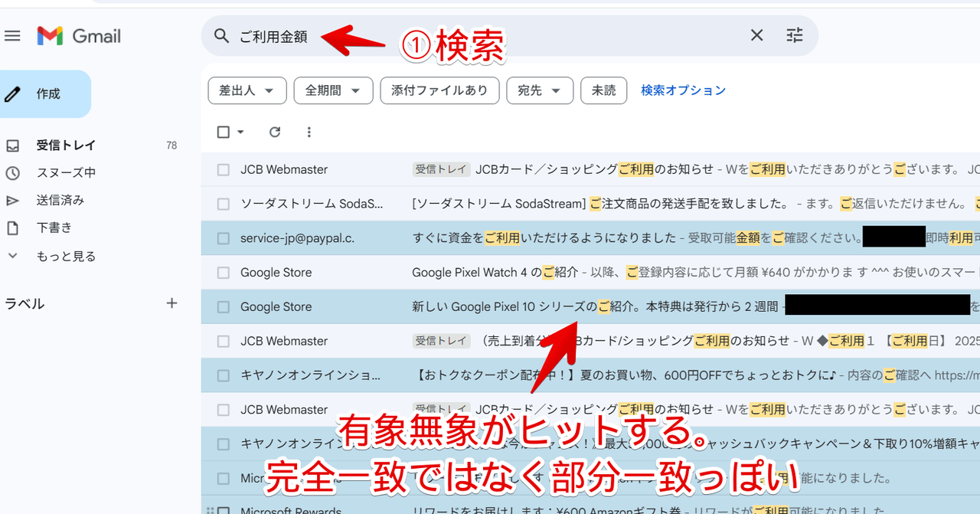
Task: Click the ラベル section heading
Action: 24,303
